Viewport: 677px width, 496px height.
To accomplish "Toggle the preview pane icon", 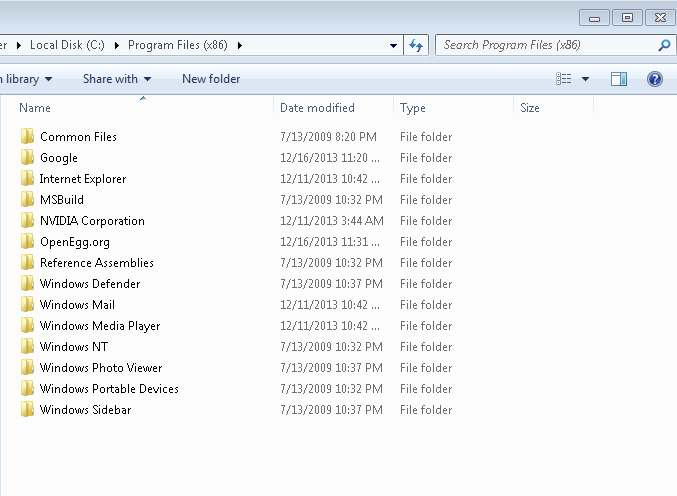I will (x=619, y=79).
